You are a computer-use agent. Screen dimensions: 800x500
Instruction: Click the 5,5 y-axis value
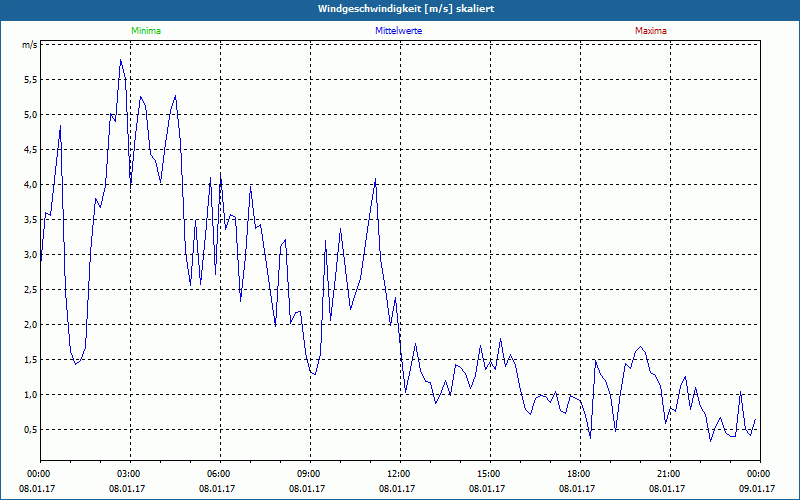(x=31, y=80)
